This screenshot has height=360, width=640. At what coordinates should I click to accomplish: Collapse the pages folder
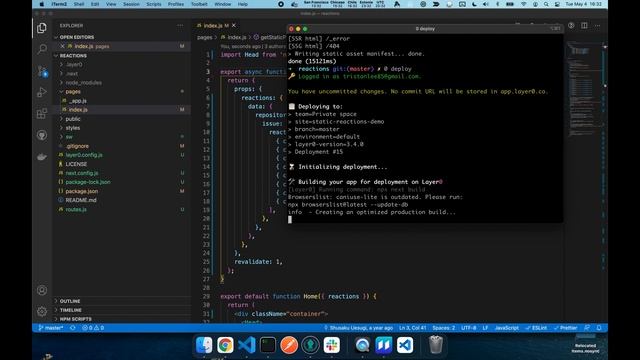tap(73, 91)
